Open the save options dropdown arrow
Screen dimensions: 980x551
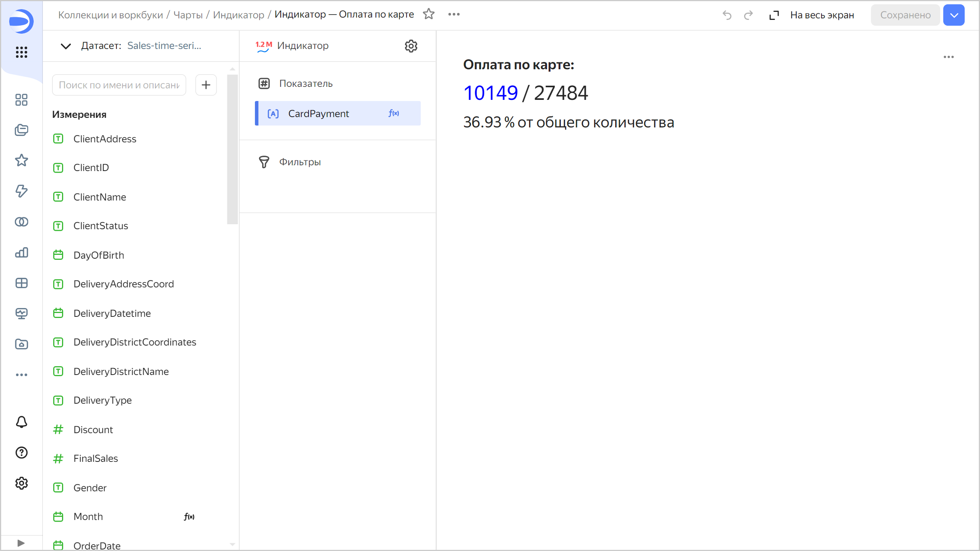coord(954,15)
